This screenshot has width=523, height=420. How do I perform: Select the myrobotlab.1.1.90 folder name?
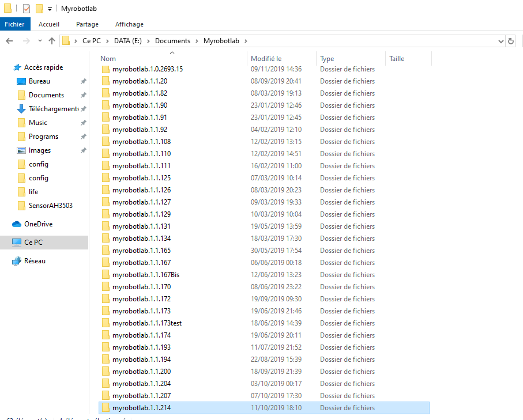pyautogui.click(x=140, y=105)
